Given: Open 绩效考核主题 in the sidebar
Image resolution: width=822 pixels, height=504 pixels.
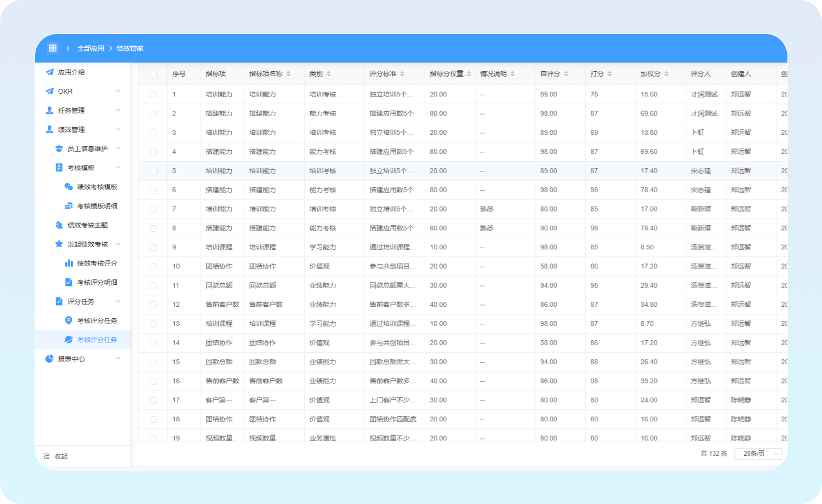Looking at the screenshot, I should 87,225.
